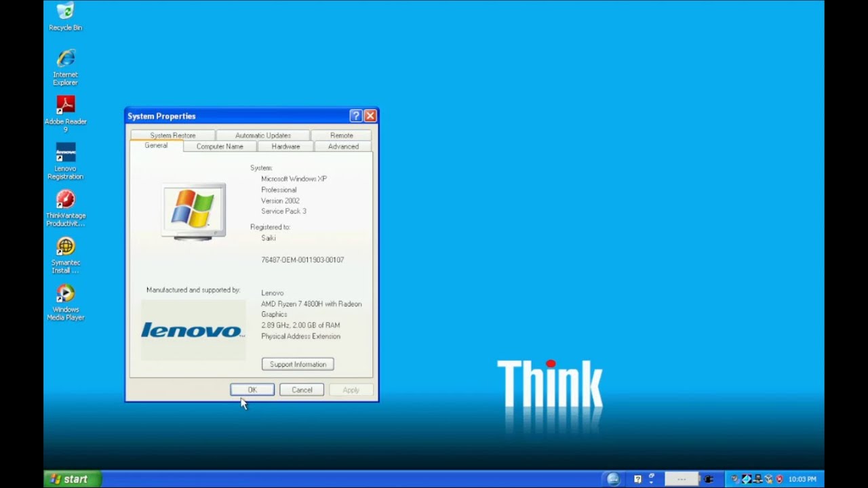868x488 pixels.
Task: Confirm with the OK button
Action: coord(252,390)
